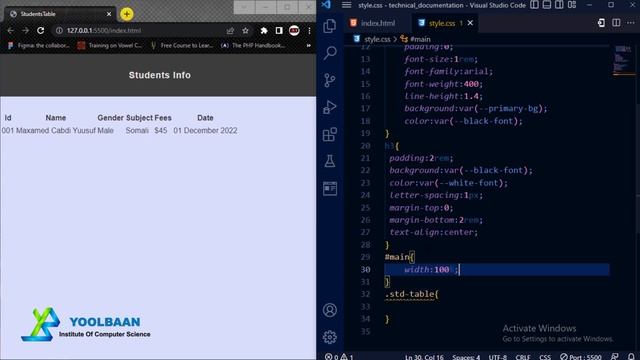The image size is (640, 360).
Task: Click the share page icon in address bar
Action: (x=230, y=31)
